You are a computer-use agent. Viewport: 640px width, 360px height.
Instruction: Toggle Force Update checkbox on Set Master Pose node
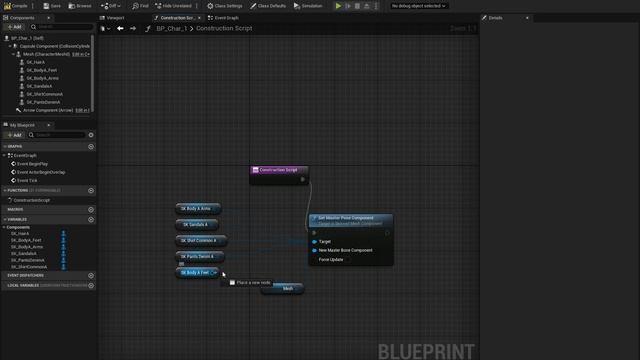[348, 260]
